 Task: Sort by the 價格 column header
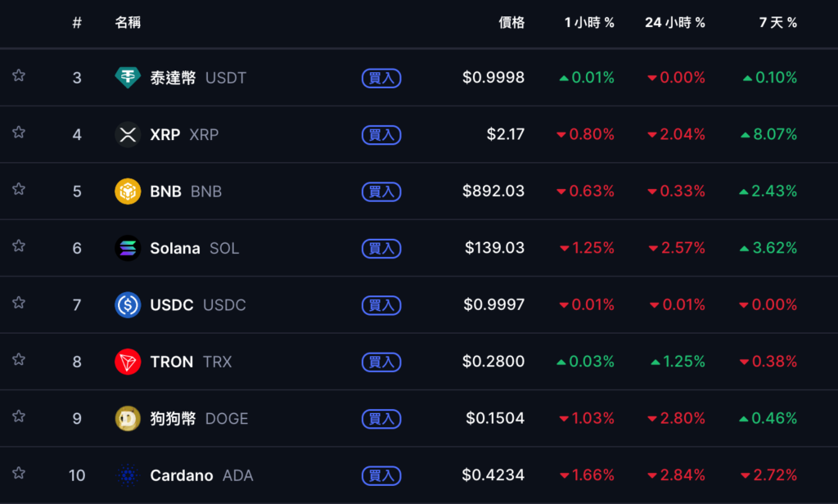511,23
